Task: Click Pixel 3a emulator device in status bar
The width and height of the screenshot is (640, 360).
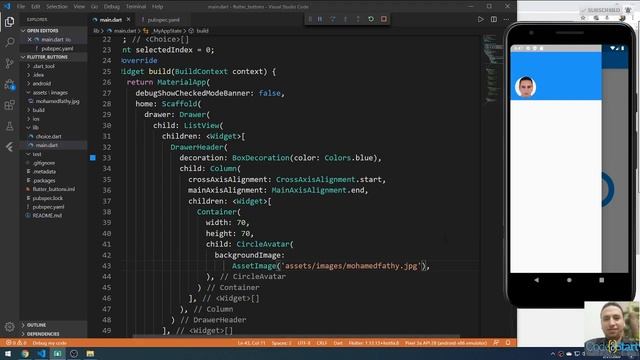Action: coord(446,343)
